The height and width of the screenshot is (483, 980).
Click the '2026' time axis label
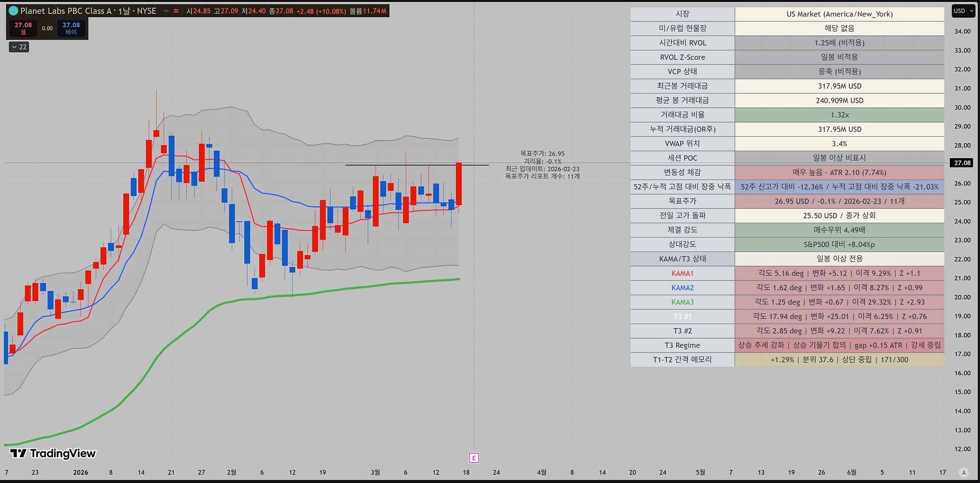coord(81,472)
